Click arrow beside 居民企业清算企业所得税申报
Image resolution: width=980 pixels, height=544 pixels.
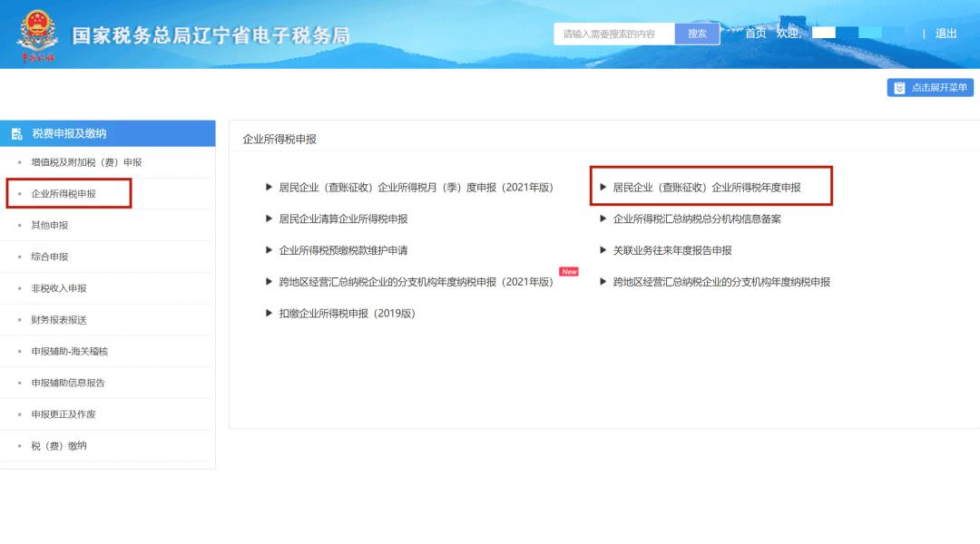[x=269, y=219]
